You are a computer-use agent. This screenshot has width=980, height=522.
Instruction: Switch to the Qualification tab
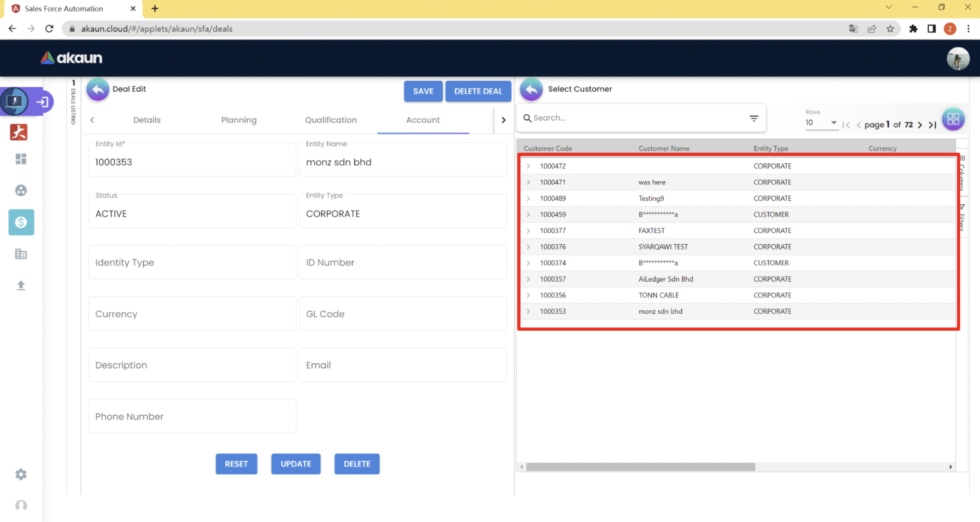(330, 120)
